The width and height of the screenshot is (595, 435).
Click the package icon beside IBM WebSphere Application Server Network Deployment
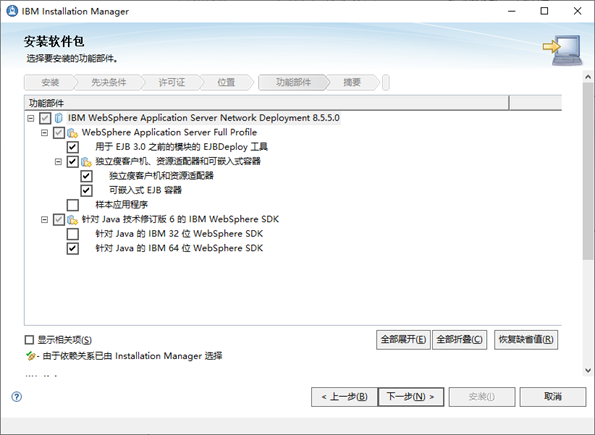[x=58, y=118]
